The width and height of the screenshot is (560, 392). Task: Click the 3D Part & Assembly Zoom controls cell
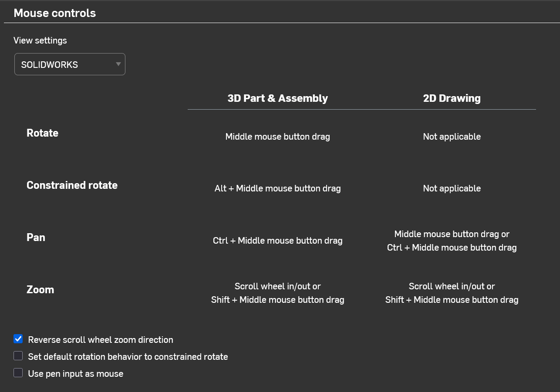pyautogui.click(x=277, y=293)
